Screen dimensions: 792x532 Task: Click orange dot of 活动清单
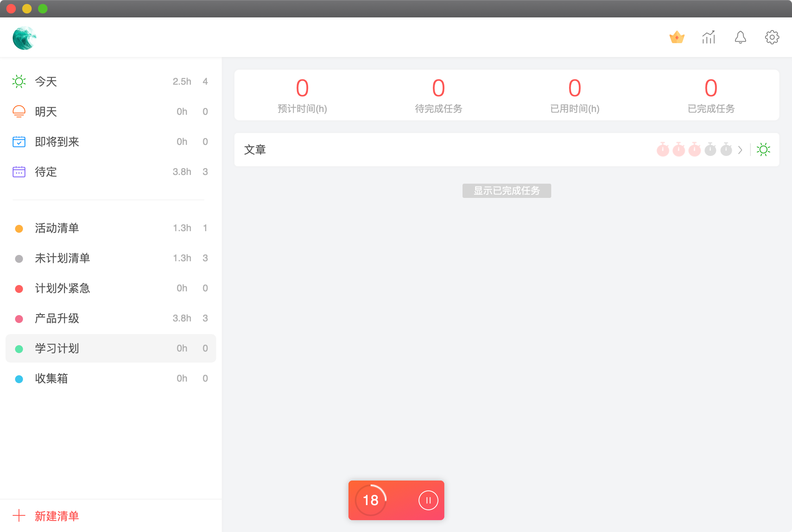click(19, 228)
